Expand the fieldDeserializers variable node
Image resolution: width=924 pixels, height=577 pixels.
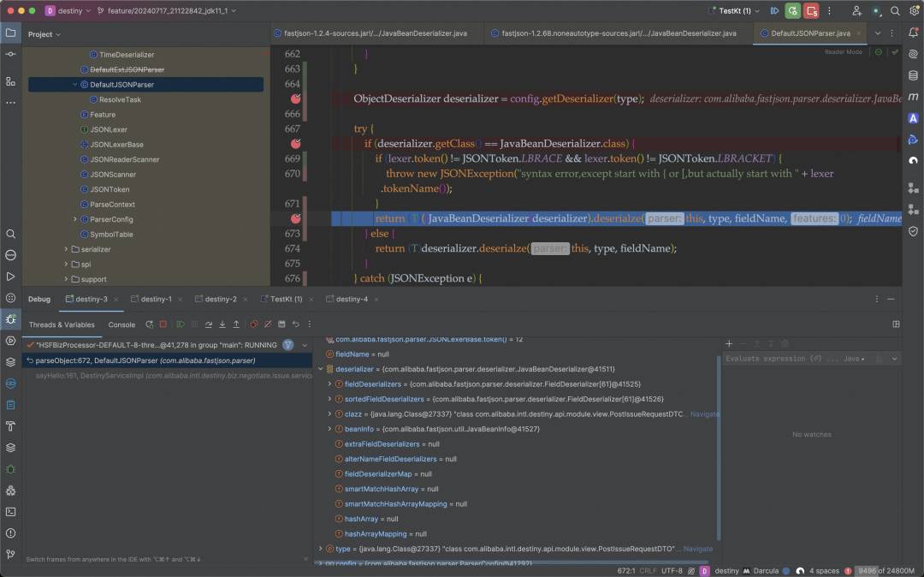(x=329, y=384)
